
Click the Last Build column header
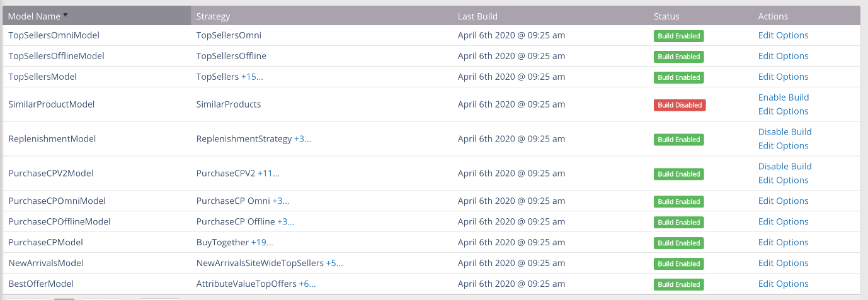click(x=477, y=16)
